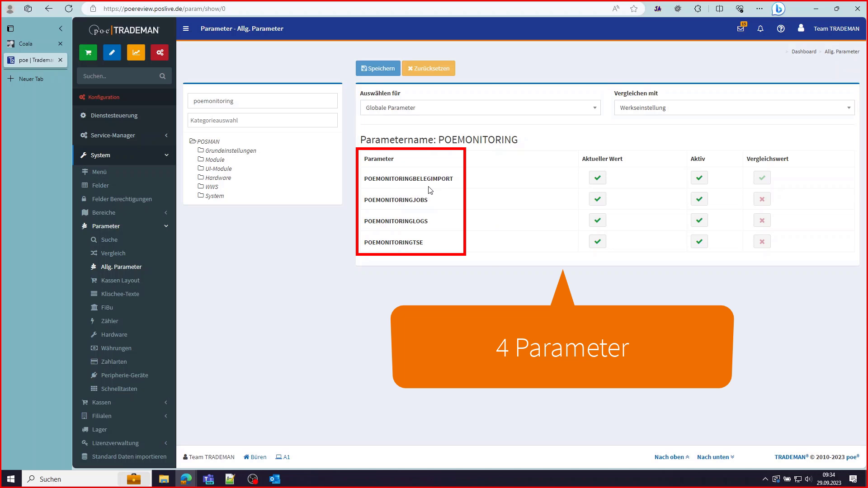
Task: Open the green shopping cart module button
Action: (x=88, y=52)
